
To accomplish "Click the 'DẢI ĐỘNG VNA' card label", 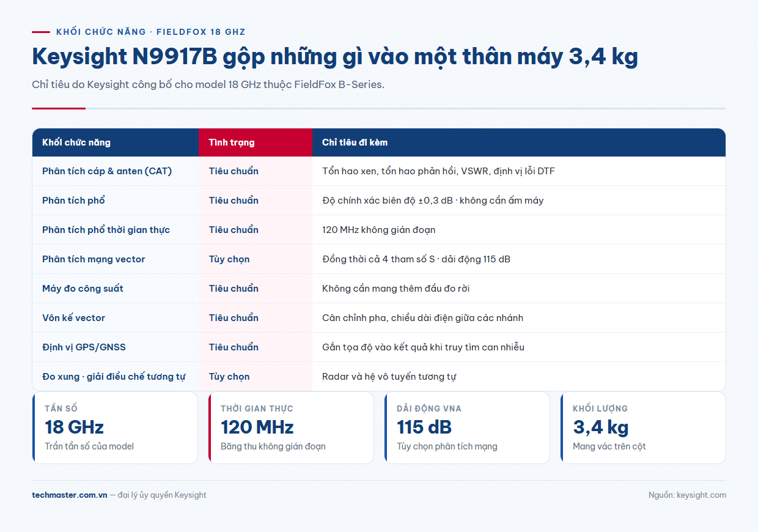I will click(x=429, y=408).
